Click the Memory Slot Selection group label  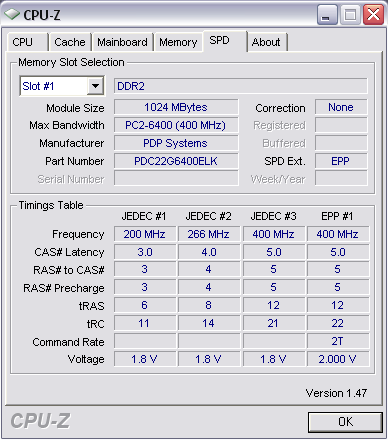click(x=71, y=62)
